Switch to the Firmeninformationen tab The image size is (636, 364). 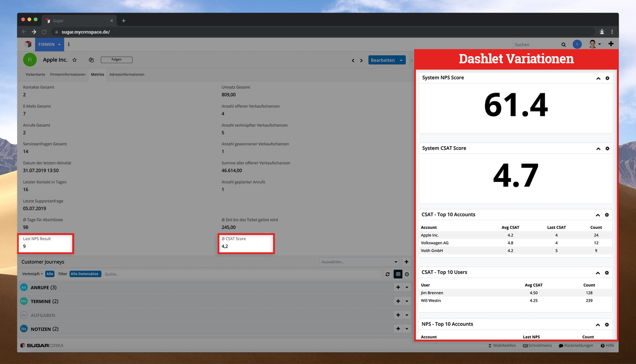coord(68,75)
